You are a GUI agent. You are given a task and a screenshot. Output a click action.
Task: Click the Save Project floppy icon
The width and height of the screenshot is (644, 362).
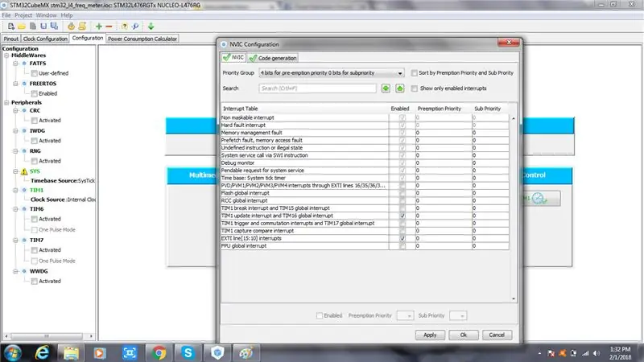tap(43, 27)
